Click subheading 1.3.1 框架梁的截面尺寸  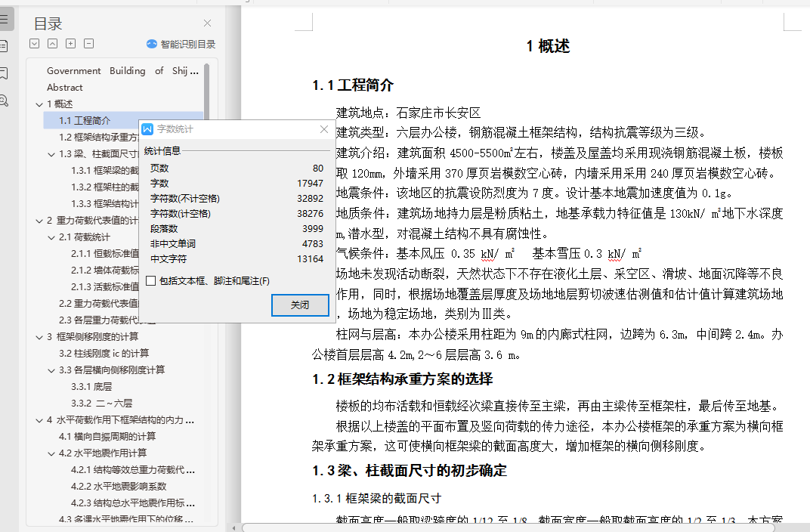[376, 499]
